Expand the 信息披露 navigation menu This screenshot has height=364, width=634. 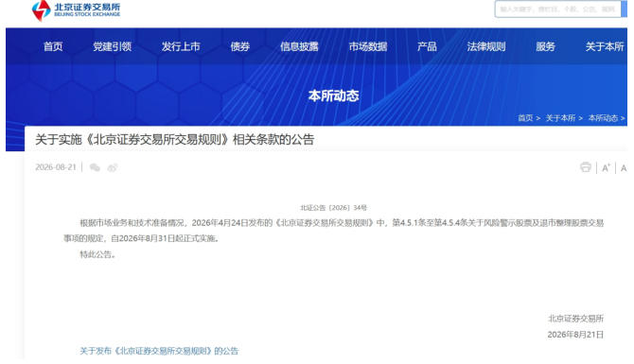coord(299,47)
